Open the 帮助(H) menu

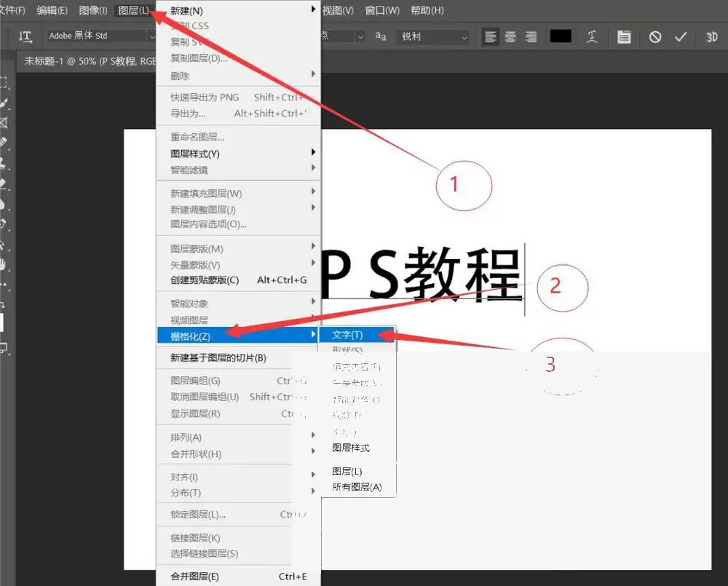tap(427, 10)
